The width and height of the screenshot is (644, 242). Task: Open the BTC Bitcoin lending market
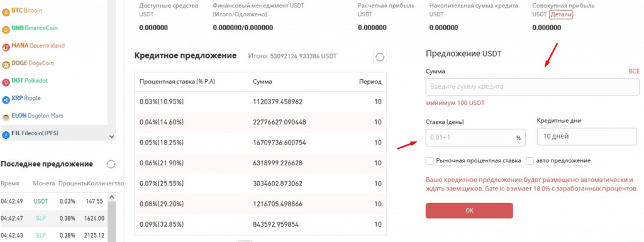click(x=26, y=10)
